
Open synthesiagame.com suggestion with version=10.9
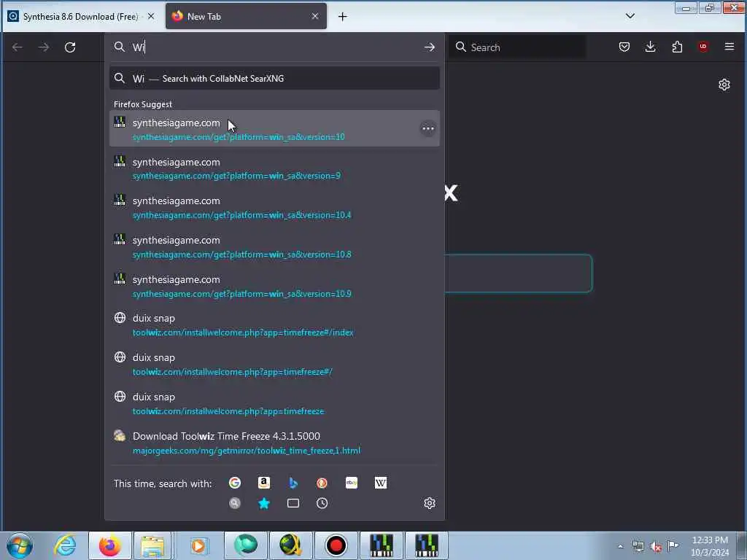click(274, 286)
